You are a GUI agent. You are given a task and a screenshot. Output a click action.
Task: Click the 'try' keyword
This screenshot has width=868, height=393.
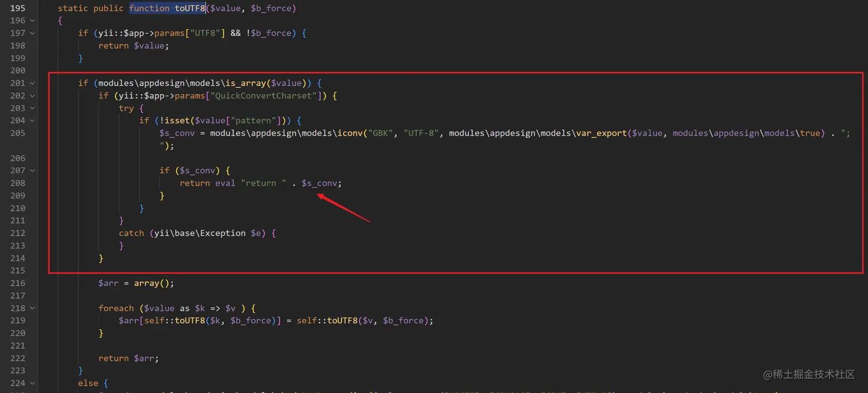(126, 109)
